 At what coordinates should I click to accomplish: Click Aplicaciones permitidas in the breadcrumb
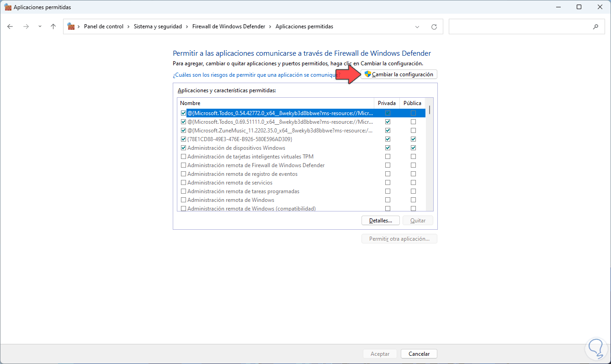click(304, 26)
